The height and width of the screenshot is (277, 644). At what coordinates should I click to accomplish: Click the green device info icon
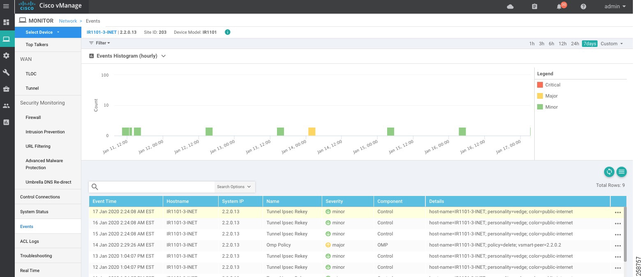click(228, 32)
